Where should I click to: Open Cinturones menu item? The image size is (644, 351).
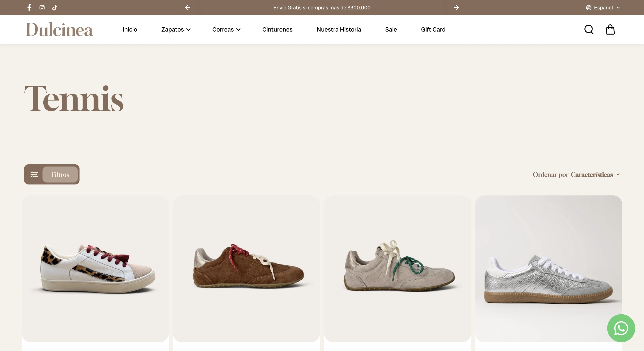(x=277, y=30)
